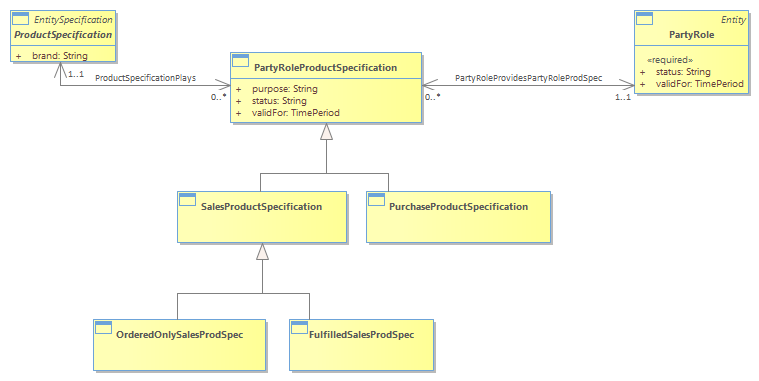Click the class icon on PurchaseProductSpecification box
This screenshot has width=759, height=381.
(376, 199)
